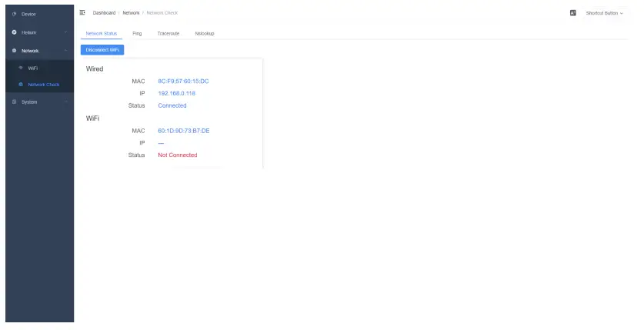Click wired IP 192.168.0.118
The width and height of the screenshot is (644, 330).
(177, 93)
